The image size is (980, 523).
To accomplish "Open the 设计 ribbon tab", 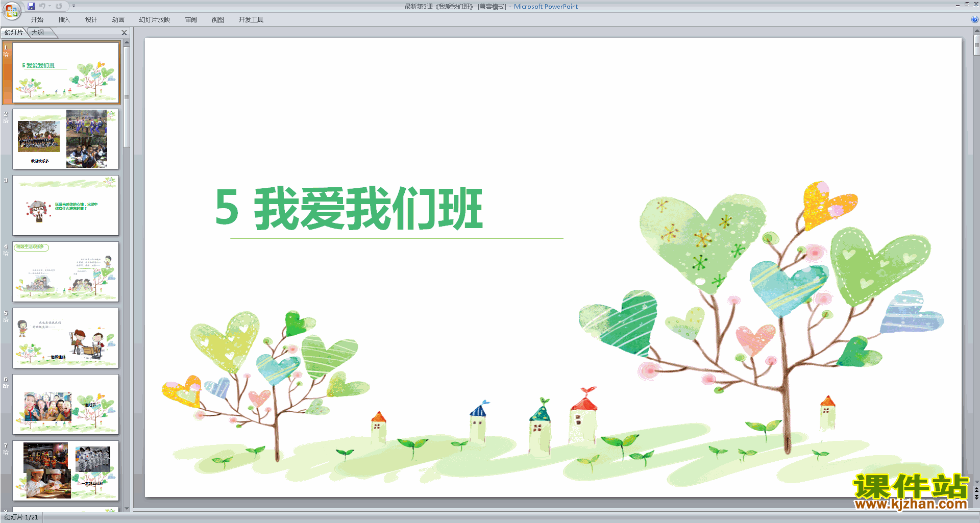I will click(x=91, y=20).
